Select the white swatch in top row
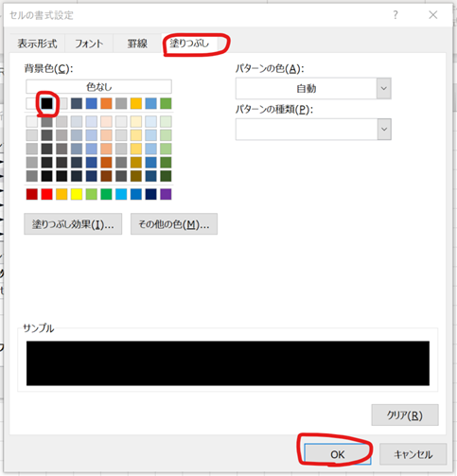 (31, 103)
